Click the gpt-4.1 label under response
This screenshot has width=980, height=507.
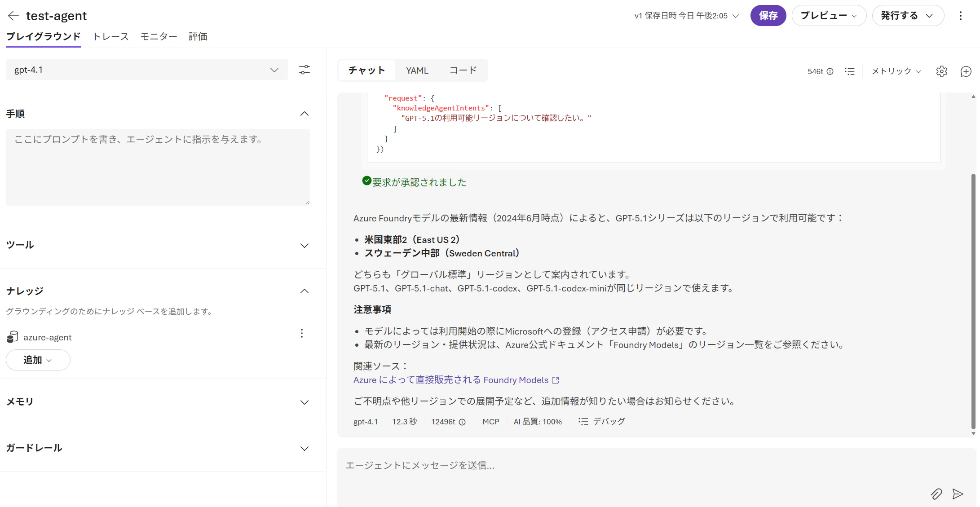[x=366, y=422]
